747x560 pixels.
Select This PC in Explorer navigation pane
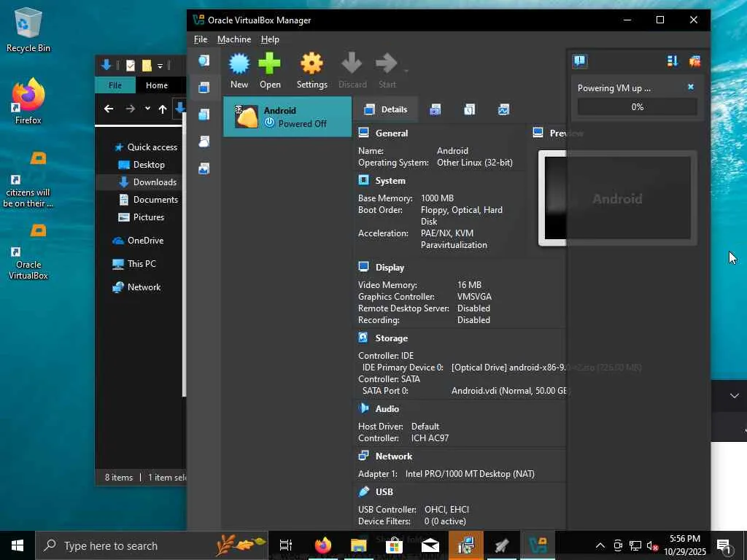(x=134, y=264)
